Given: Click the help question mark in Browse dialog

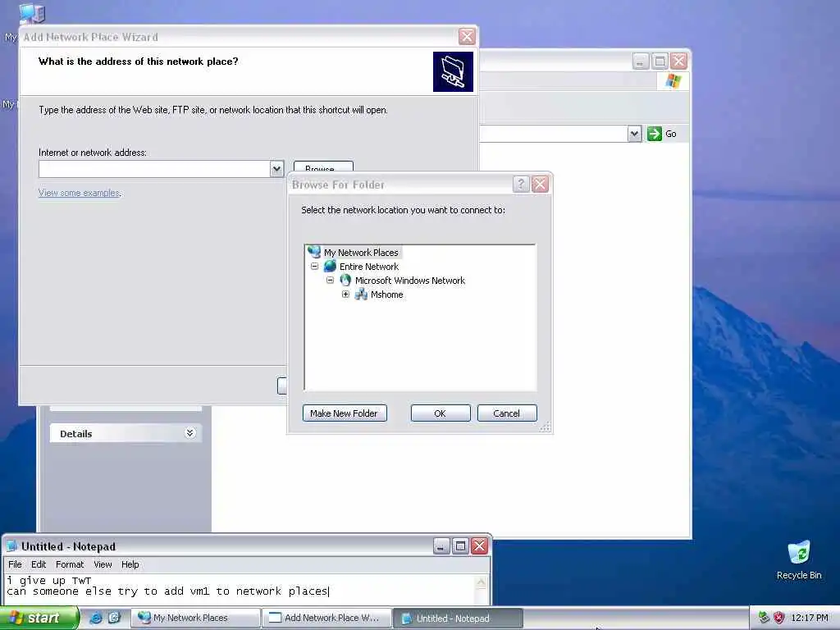Looking at the screenshot, I should pos(521,185).
